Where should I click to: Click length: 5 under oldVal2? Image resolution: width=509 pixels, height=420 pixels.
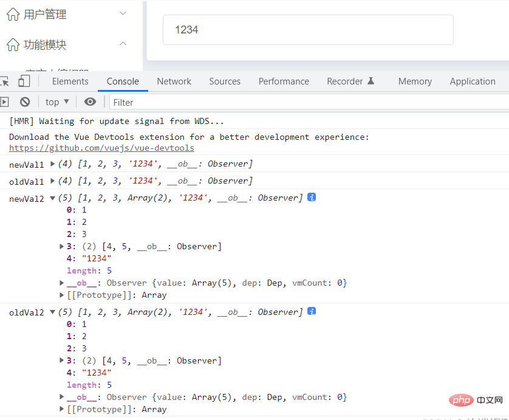[89, 385]
